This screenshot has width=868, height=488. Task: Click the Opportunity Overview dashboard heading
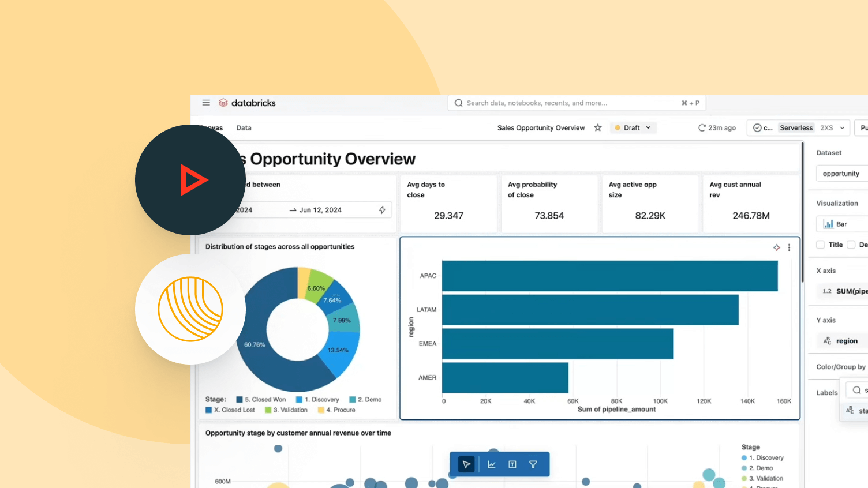pyautogui.click(x=332, y=159)
